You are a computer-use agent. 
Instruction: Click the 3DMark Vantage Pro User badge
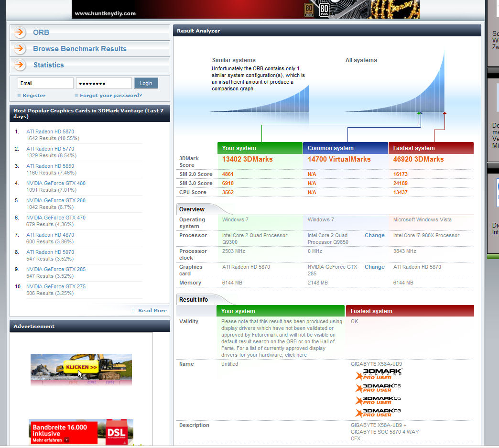tap(379, 374)
